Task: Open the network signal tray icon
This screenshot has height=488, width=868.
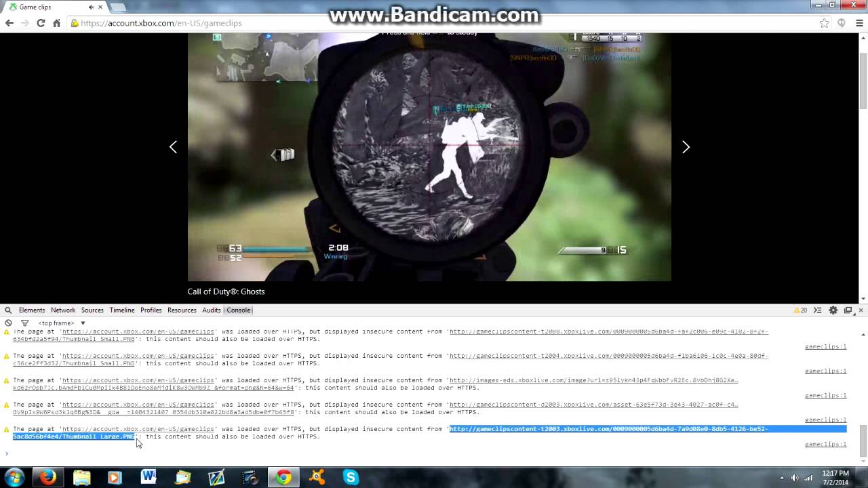Action: [808, 478]
